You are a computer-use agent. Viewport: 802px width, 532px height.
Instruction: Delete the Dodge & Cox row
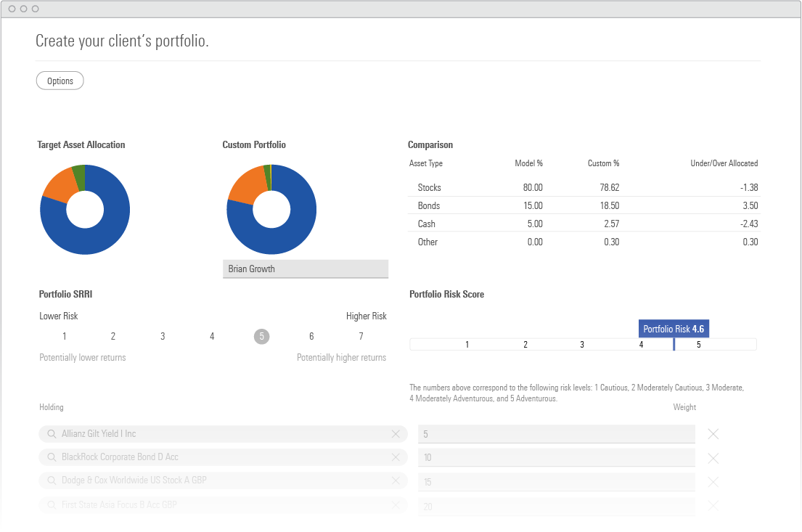[x=713, y=482]
